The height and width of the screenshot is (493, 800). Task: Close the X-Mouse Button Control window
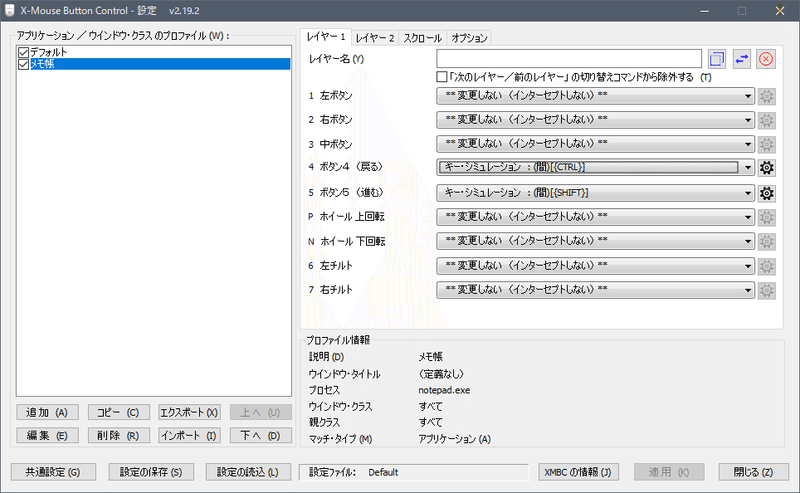(x=780, y=11)
